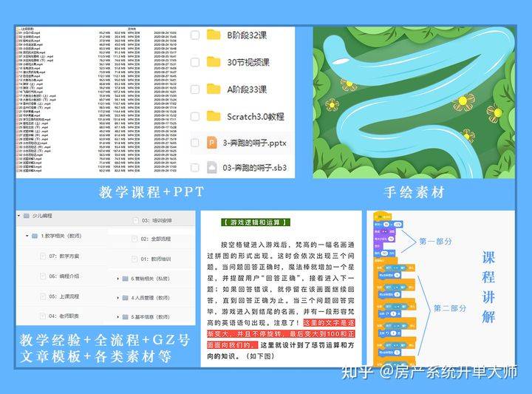The image size is (532, 394).
Task: Click the Scratch code block stack image
Action: [x=395, y=288]
